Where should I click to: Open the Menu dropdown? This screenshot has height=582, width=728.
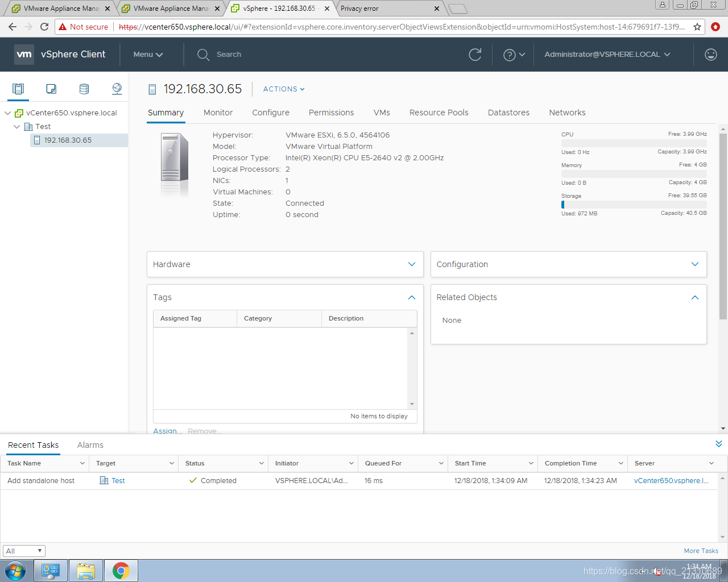[x=148, y=55]
